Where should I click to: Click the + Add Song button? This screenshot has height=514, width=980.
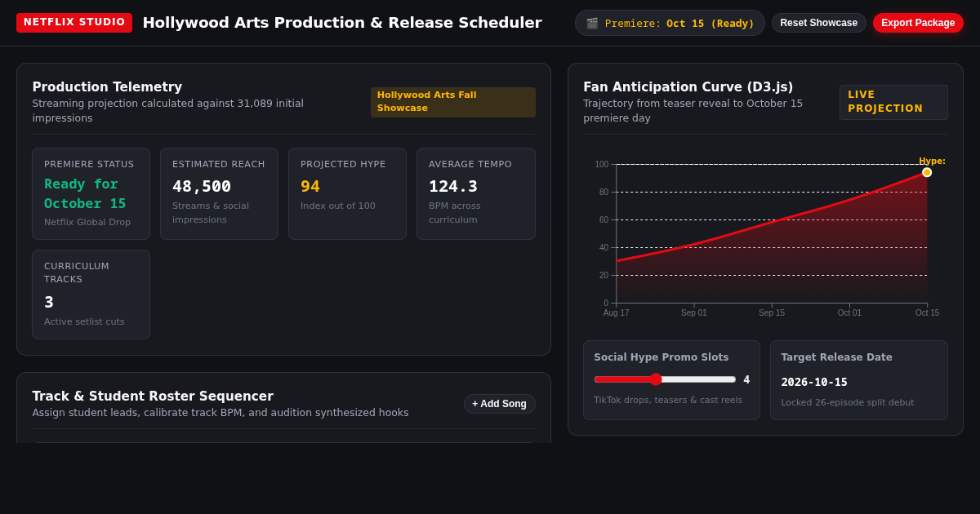[x=500, y=404]
